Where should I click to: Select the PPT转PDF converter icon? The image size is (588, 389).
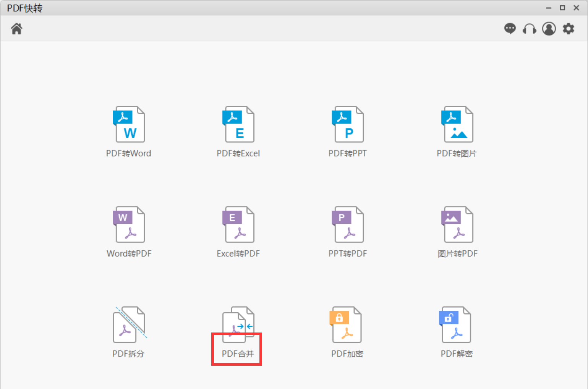pos(348,224)
